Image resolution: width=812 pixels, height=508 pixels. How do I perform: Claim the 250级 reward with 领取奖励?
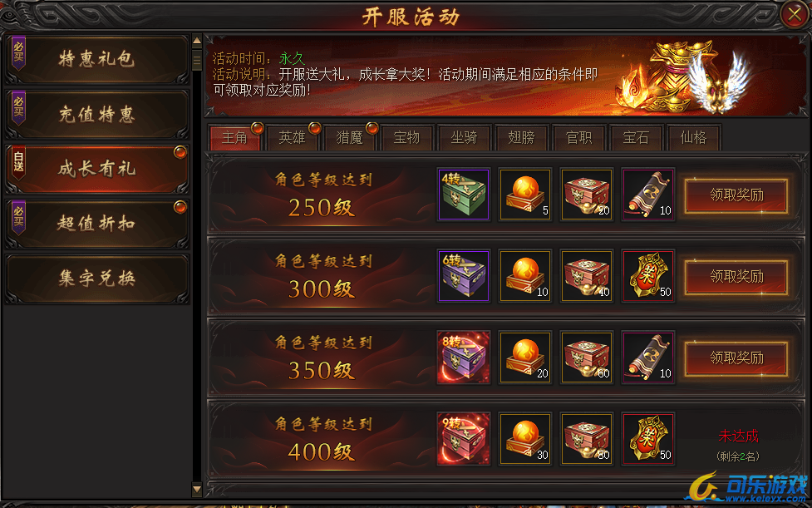736,195
